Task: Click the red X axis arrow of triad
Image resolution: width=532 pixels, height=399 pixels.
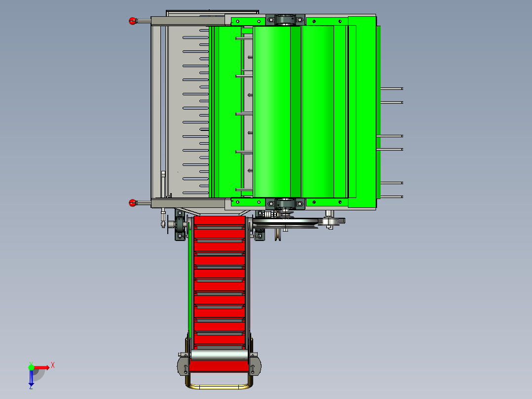Action: pyautogui.click(x=42, y=367)
